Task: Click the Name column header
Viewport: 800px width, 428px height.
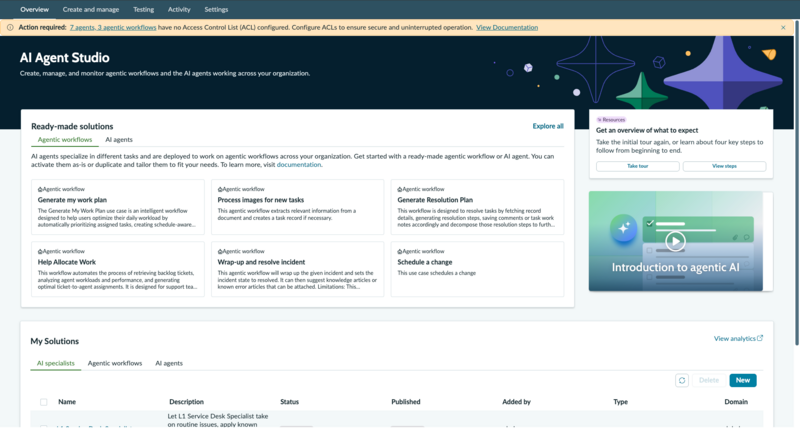Action: [x=67, y=402]
